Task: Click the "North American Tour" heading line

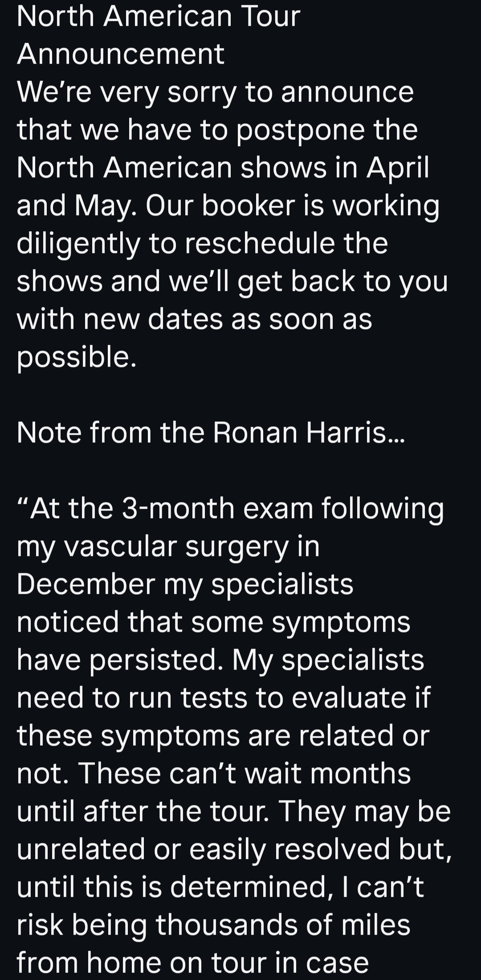Action: (159, 16)
